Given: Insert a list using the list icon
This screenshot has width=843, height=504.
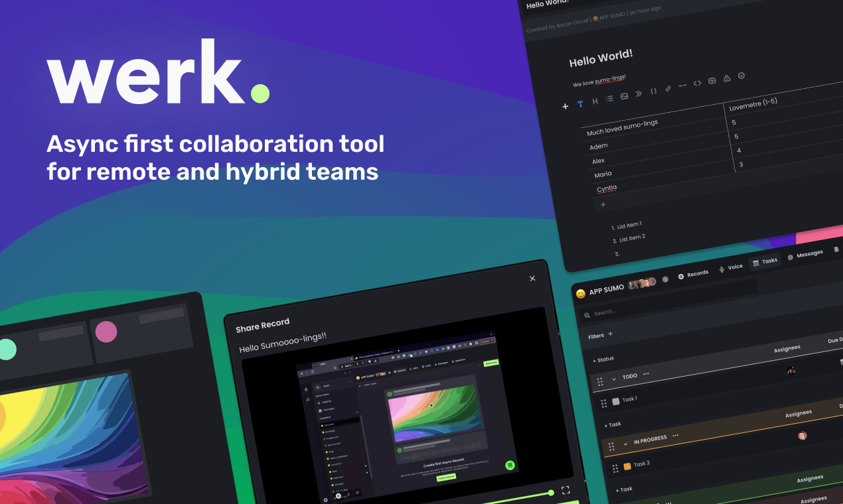Looking at the screenshot, I should pos(609,99).
